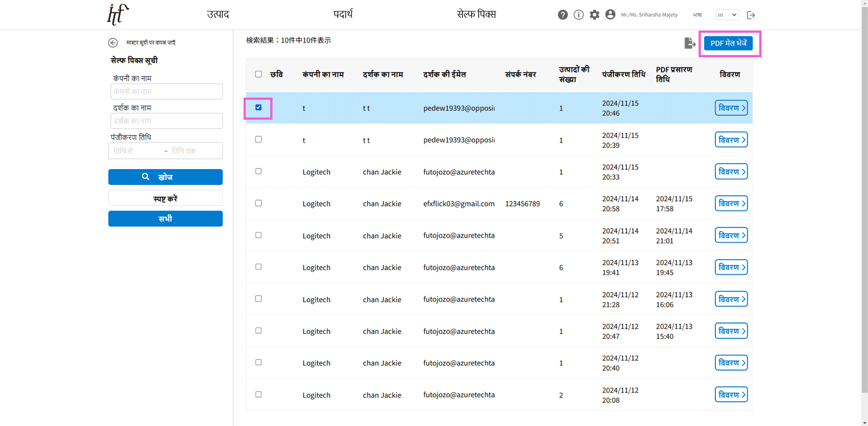Screen dimensions: 868x426
Task: Click the efxflick03@gmail.com email cell
Action: pyautogui.click(x=459, y=204)
